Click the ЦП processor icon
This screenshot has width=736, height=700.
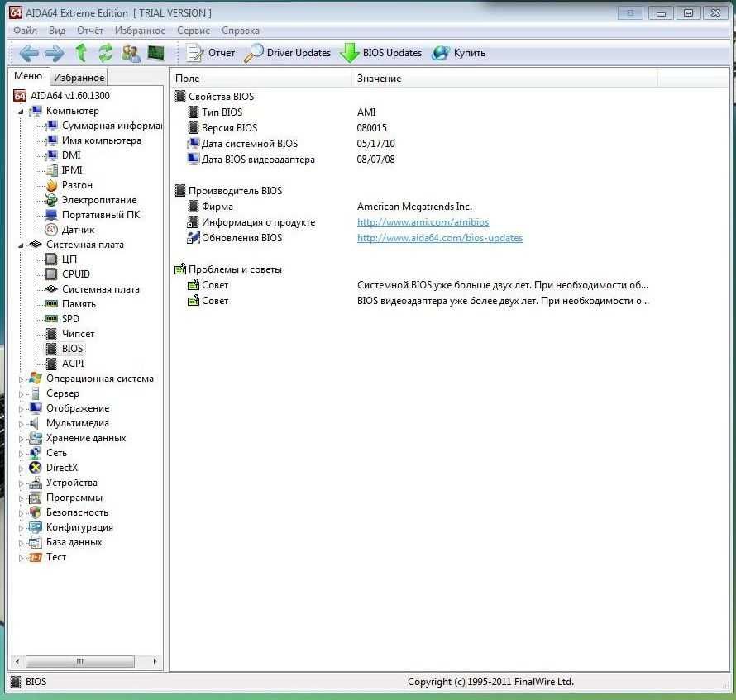[x=50, y=260]
